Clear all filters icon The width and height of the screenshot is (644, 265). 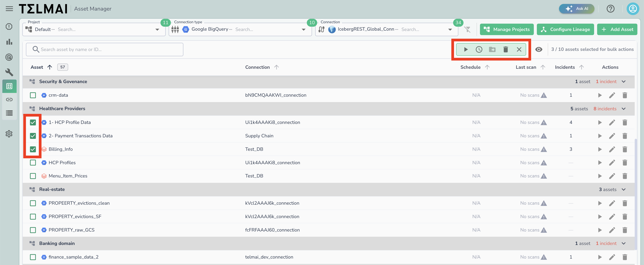click(x=467, y=30)
